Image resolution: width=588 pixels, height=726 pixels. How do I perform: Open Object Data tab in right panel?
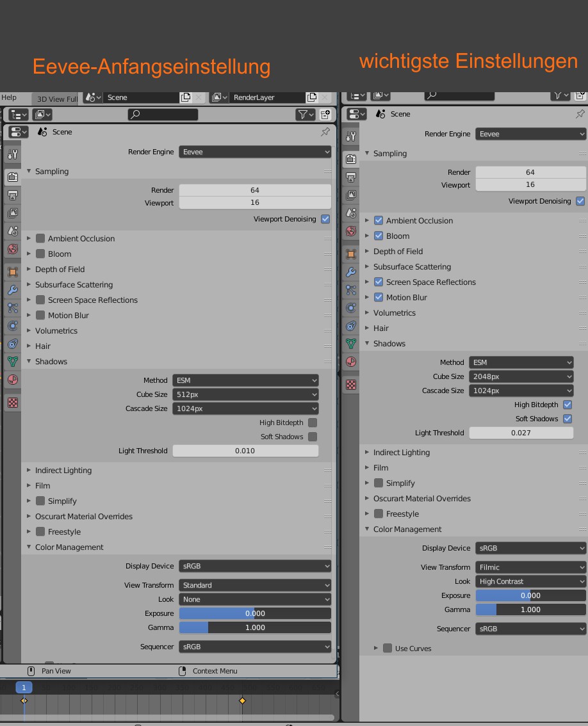[x=351, y=344]
